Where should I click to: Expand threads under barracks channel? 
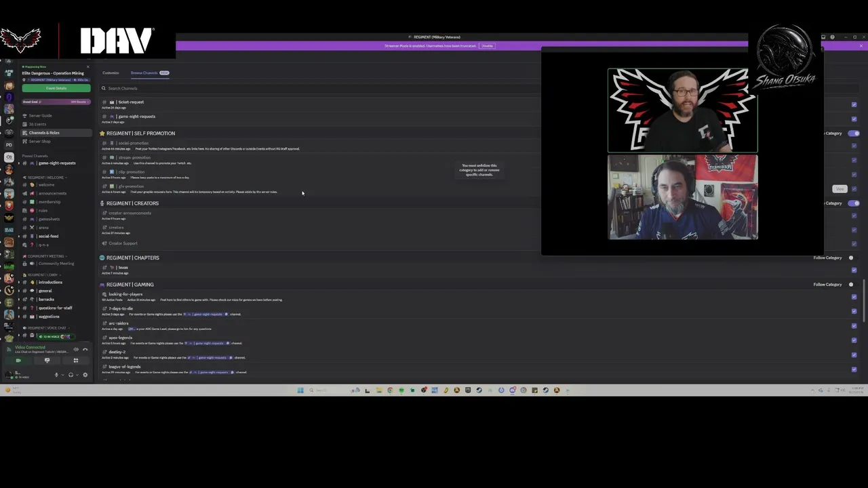[x=19, y=300]
